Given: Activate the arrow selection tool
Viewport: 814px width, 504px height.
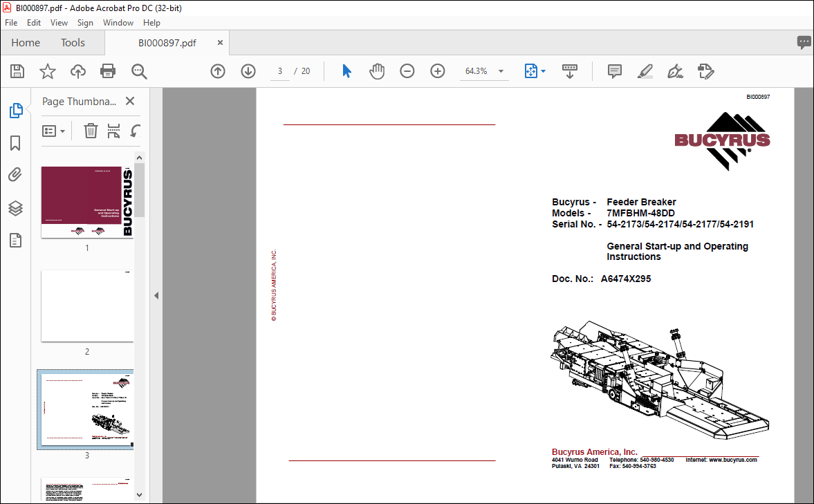Looking at the screenshot, I should (x=346, y=71).
